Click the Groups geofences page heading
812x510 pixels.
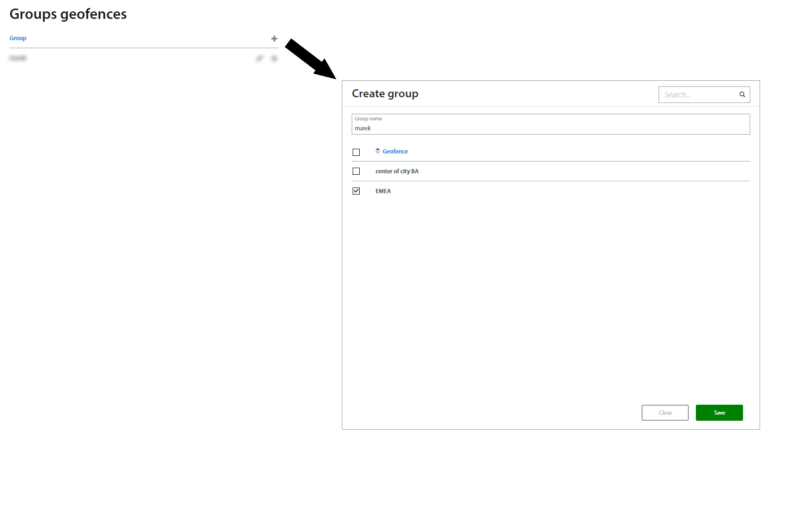coord(68,14)
